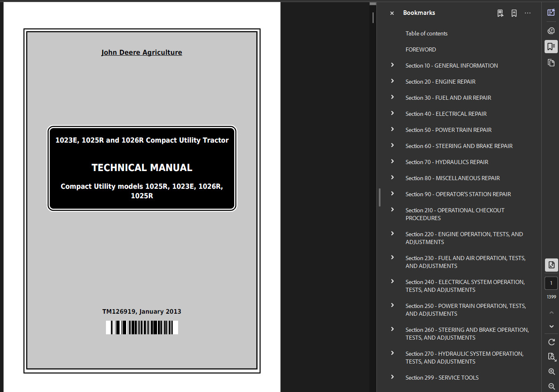Expand Section 70 - HYDRAULICS REPAIR bookmark

(x=392, y=162)
